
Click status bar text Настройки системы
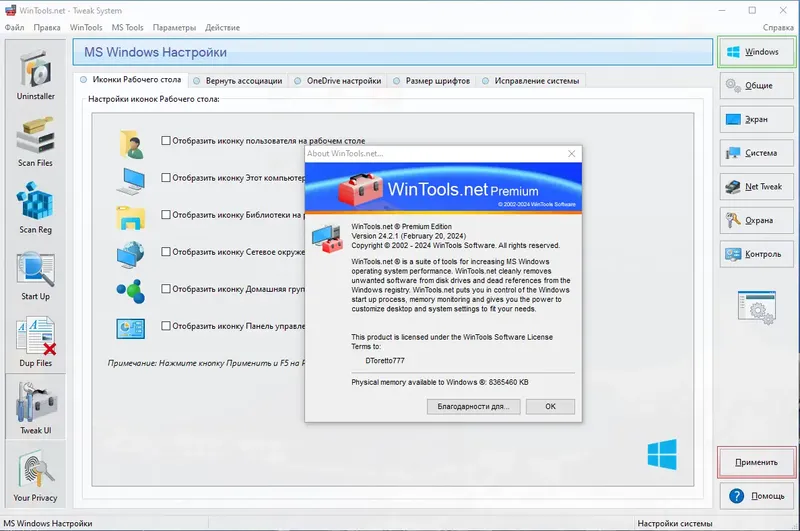pyautogui.click(x=674, y=523)
